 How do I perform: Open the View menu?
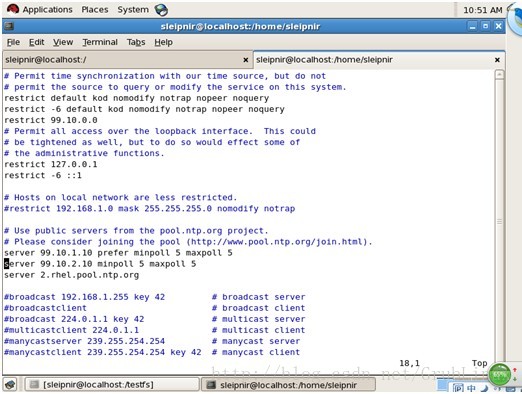(x=63, y=42)
